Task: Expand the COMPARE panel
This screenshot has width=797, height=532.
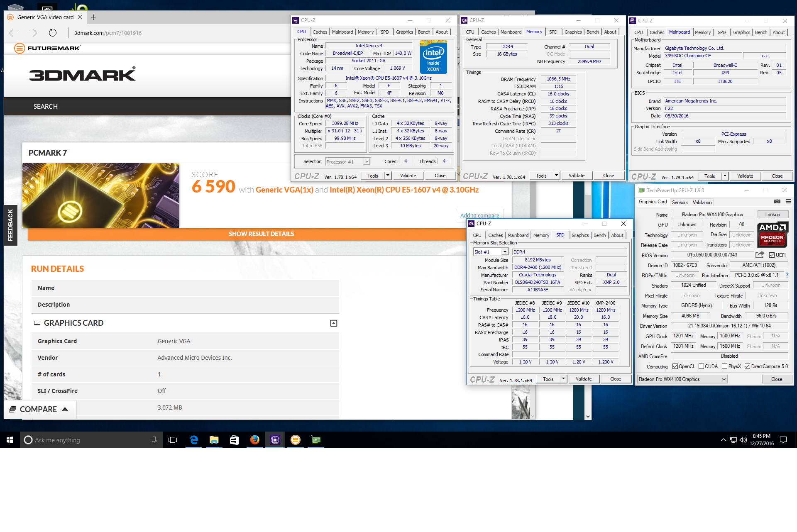Action: pos(40,410)
